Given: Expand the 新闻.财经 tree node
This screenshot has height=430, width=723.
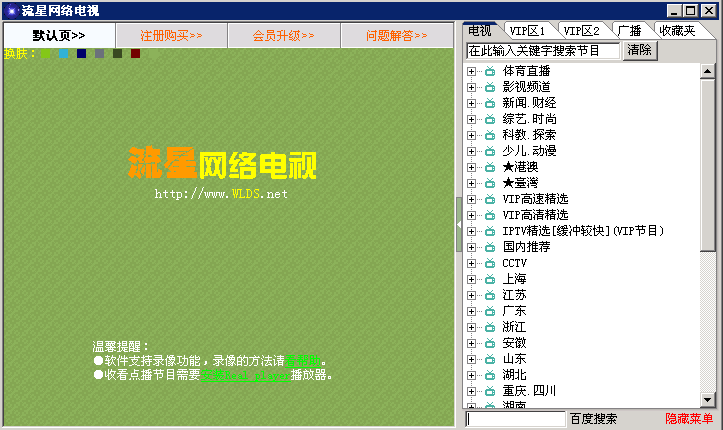Looking at the screenshot, I should click(471, 103).
